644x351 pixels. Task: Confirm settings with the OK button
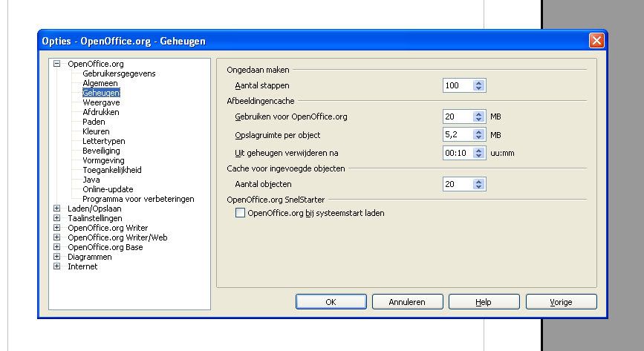(331, 302)
